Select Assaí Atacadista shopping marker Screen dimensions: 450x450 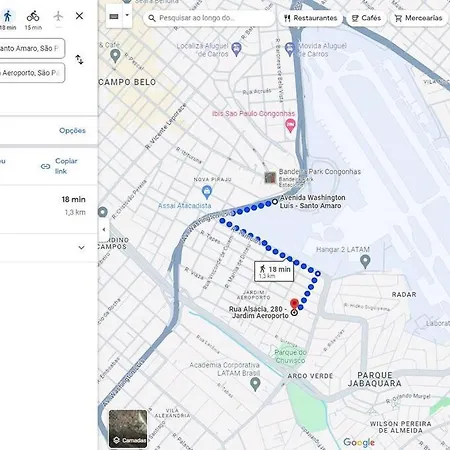click(207, 192)
